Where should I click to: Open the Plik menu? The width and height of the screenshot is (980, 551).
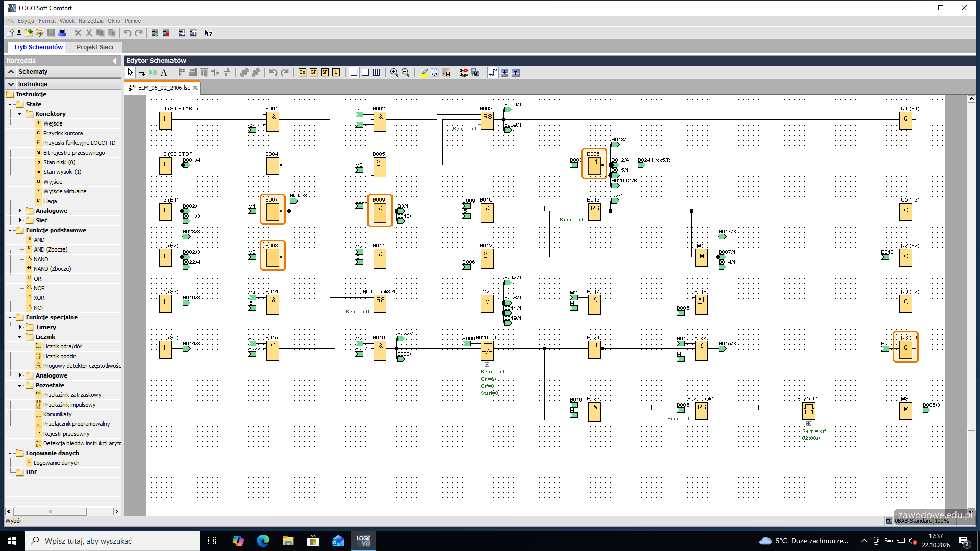pos(10,21)
